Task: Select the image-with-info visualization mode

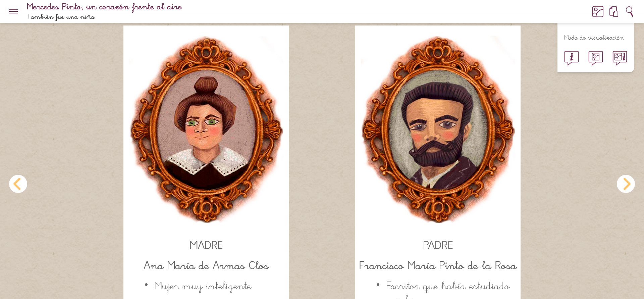Action: pyautogui.click(x=620, y=58)
